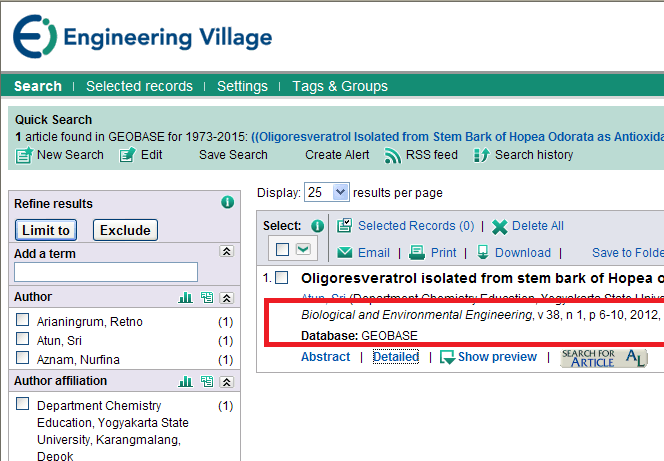Image resolution: width=664 pixels, height=461 pixels.
Task: Go to the Settings tab
Action: click(242, 86)
